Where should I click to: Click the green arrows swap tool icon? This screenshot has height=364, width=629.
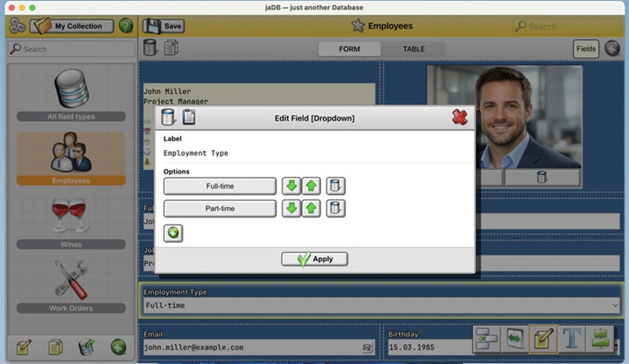(x=515, y=338)
